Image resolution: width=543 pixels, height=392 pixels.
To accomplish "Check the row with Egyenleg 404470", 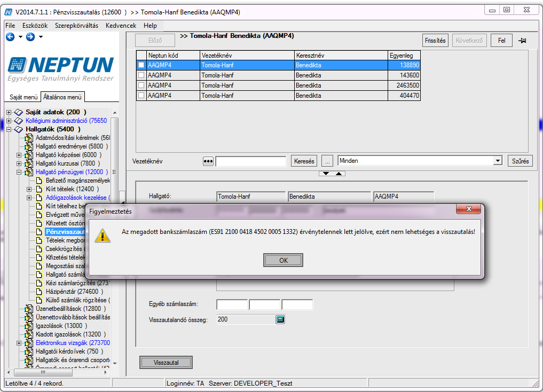I will click(x=141, y=95).
